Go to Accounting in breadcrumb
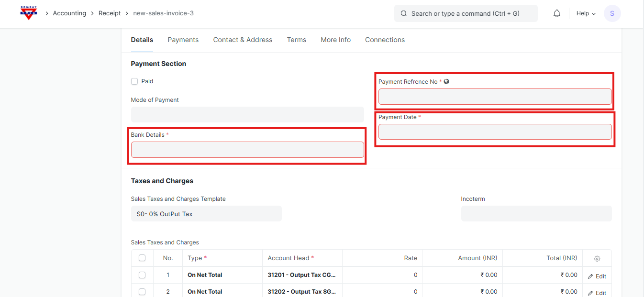This screenshot has width=644, height=297. coord(69,13)
